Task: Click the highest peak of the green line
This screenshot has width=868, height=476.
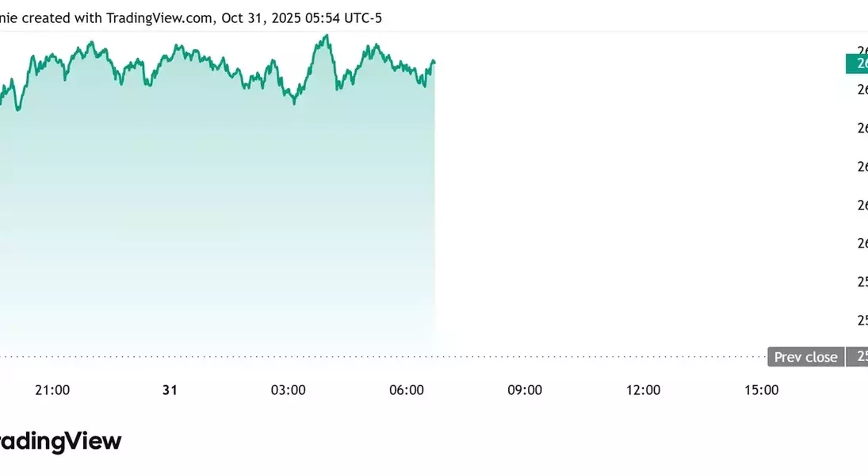Action: click(327, 36)
